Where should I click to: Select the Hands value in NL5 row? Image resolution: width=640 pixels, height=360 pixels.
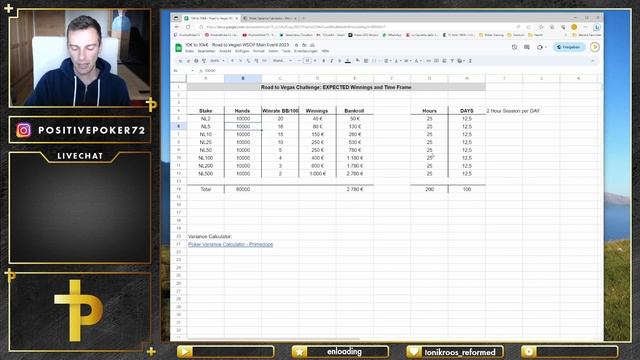point(243,127)
